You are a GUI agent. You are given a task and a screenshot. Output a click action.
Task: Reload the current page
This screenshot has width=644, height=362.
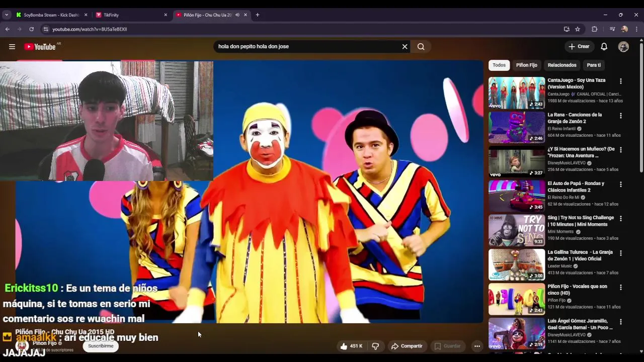[31, 29]
